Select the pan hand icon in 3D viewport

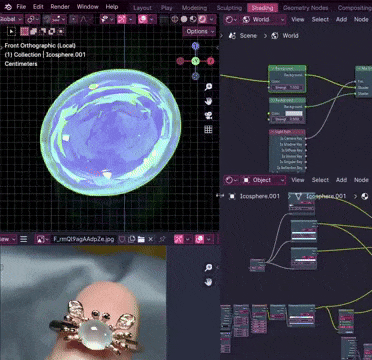pos(208,101)
